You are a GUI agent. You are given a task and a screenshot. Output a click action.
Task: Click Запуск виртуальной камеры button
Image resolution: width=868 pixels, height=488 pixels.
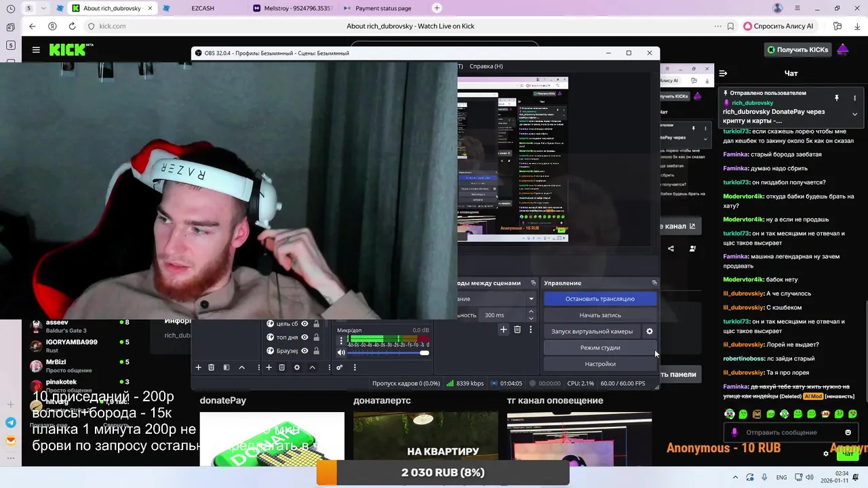coord(592,331)
